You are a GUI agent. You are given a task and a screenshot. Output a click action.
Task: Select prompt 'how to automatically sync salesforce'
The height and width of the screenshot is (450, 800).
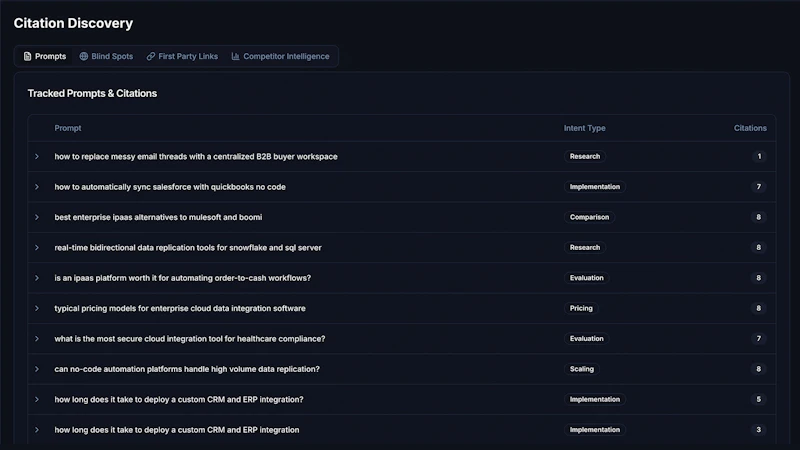(x=170, y=187)
